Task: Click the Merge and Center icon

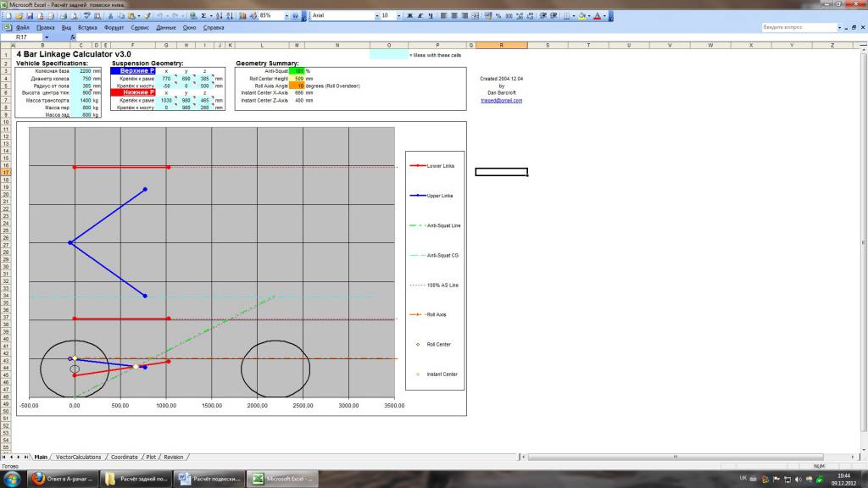Action: click(x=474, y=16)
